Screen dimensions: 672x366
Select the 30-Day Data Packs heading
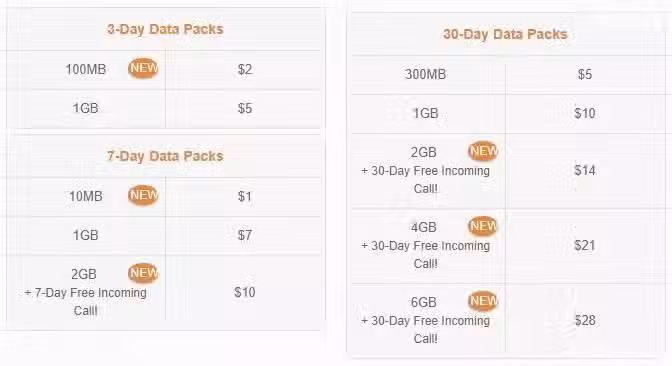tap(505, 34)
